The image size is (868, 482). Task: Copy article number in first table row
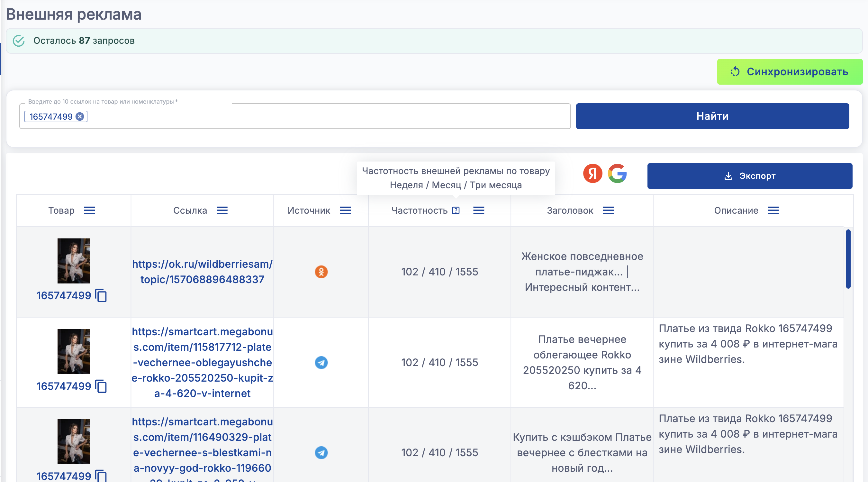101,296
